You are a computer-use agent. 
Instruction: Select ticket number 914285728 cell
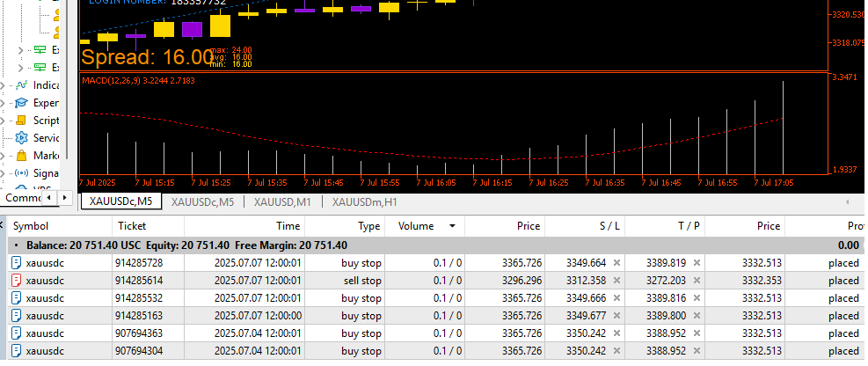[148, 263]
